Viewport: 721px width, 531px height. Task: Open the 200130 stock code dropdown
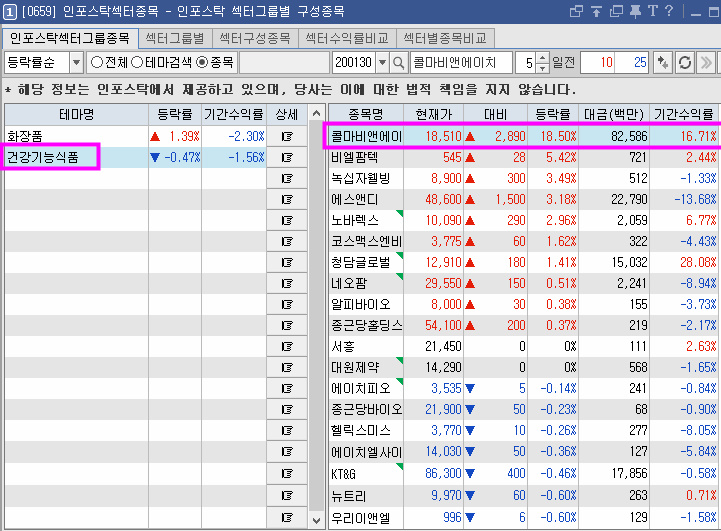[382, 63]
